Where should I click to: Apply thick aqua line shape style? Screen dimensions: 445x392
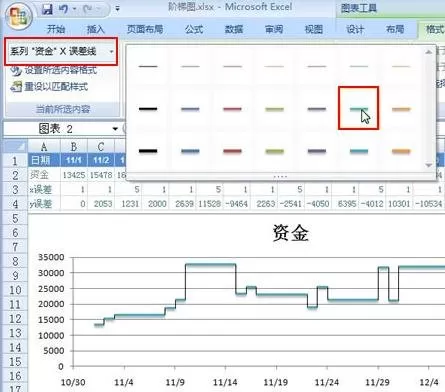click(359, 151)
